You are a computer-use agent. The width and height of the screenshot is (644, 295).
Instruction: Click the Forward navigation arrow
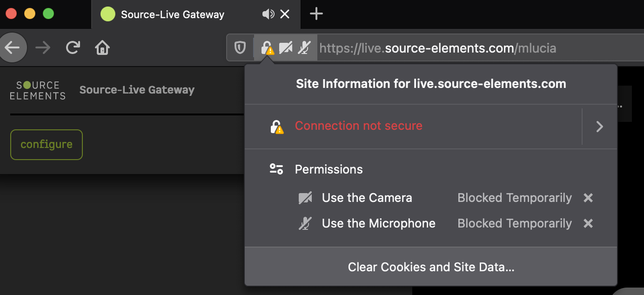(x=43, y=47)
